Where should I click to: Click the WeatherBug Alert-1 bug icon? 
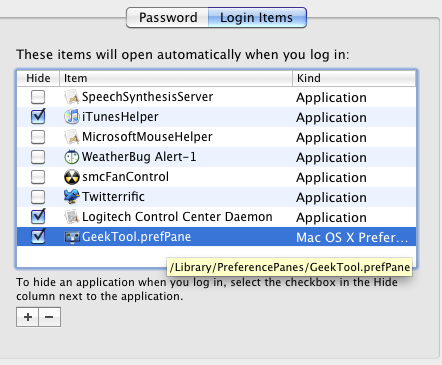click(72, 157)
